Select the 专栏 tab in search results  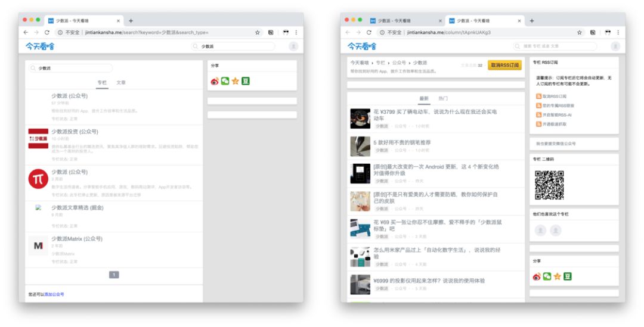point(102,82)
